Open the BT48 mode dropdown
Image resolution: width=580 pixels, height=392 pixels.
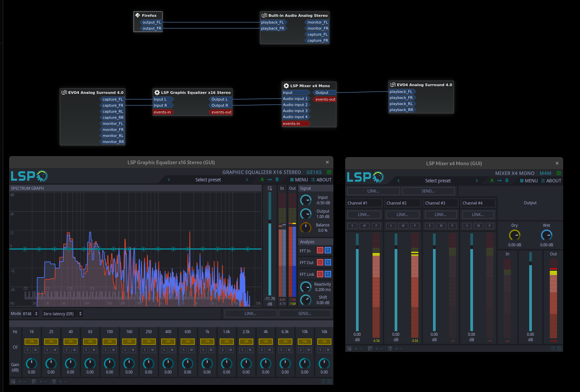click(30, 314)
